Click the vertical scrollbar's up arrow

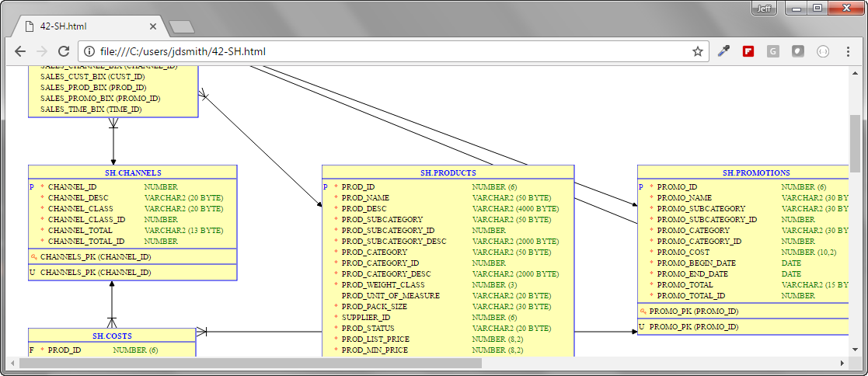(x=856, y=74)
